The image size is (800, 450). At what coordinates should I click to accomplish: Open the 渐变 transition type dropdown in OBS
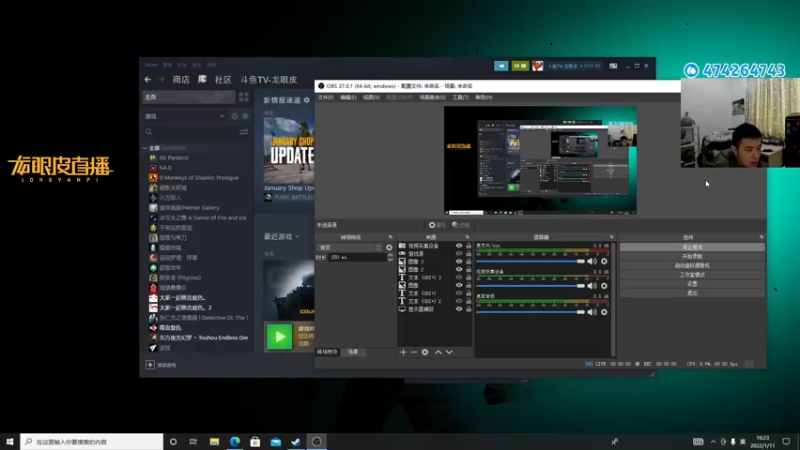349,247
